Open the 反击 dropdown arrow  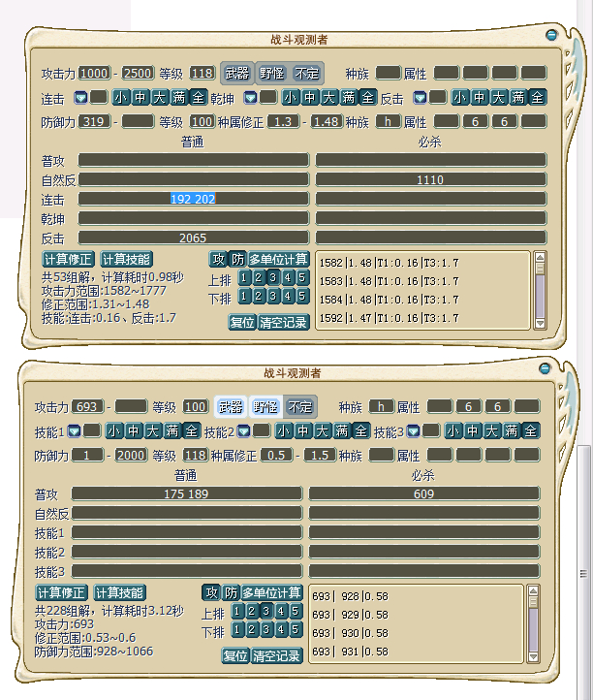click(420, 97)
